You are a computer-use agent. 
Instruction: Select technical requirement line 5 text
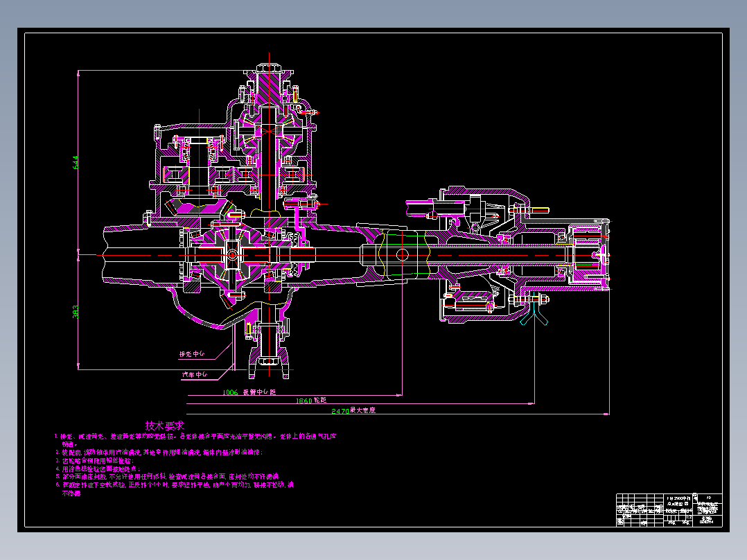click(168, 477)
